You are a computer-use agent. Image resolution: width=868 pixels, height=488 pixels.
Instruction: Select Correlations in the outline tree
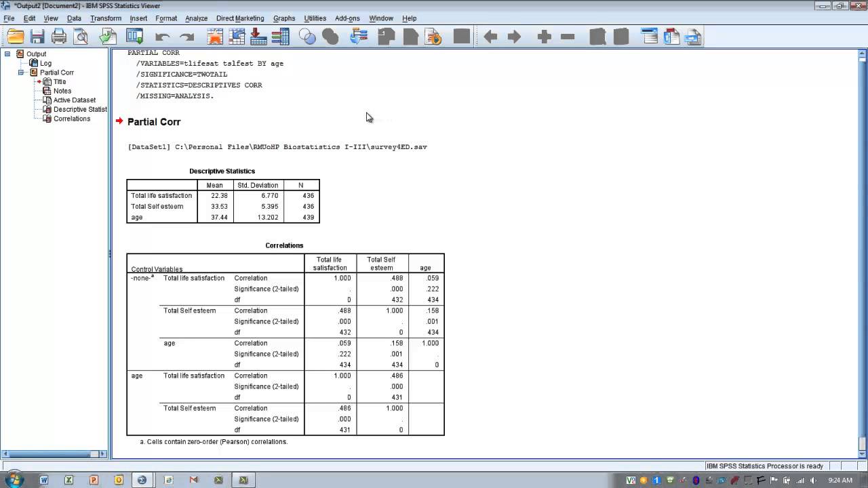72,119
